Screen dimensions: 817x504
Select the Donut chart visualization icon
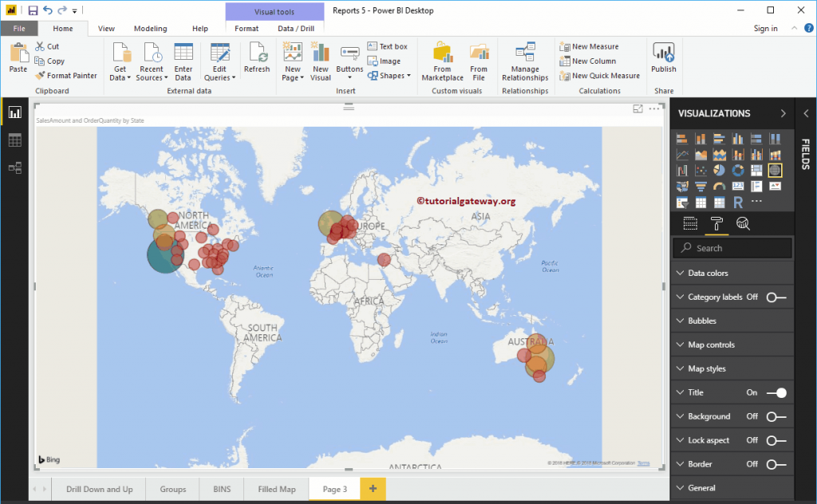pyautogui.click(x=739, y=170)
